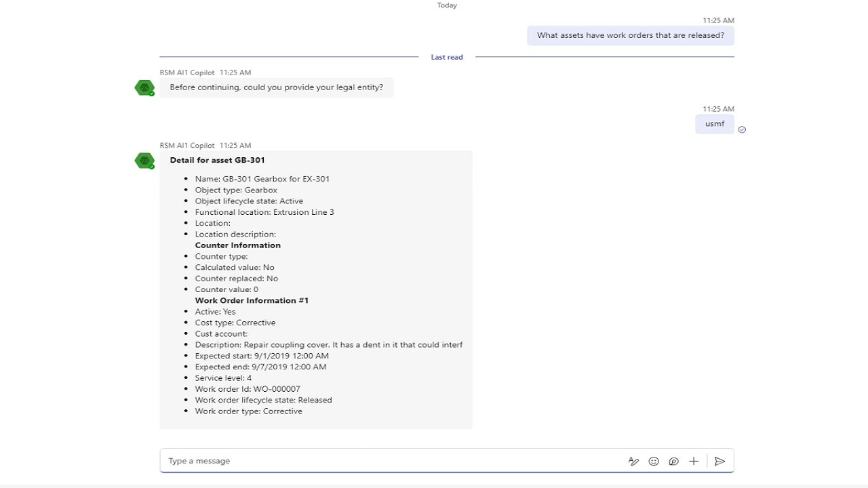Click the 'Last read' divider label
Viewport: 868px width, 488px height.
pos(447,57)
